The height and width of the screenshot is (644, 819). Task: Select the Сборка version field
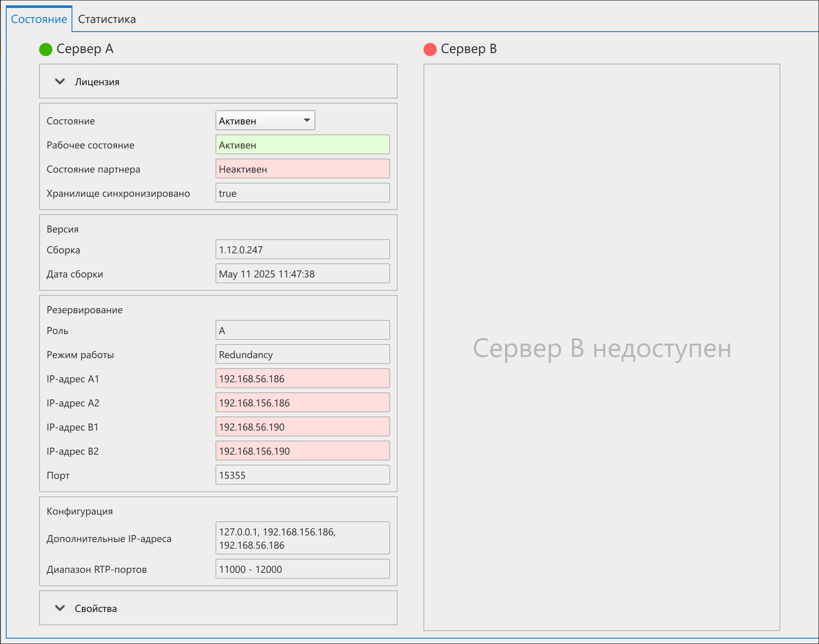302,250
